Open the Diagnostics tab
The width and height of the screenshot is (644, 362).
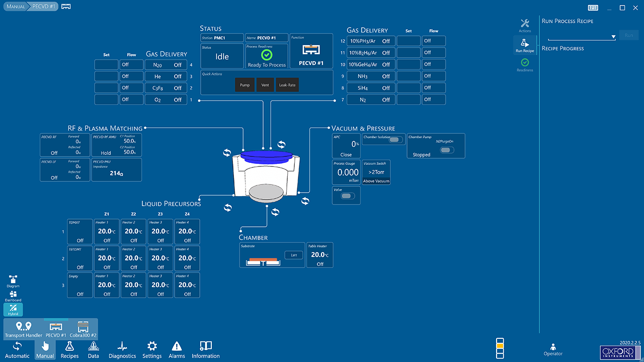(x=122, y=349)
